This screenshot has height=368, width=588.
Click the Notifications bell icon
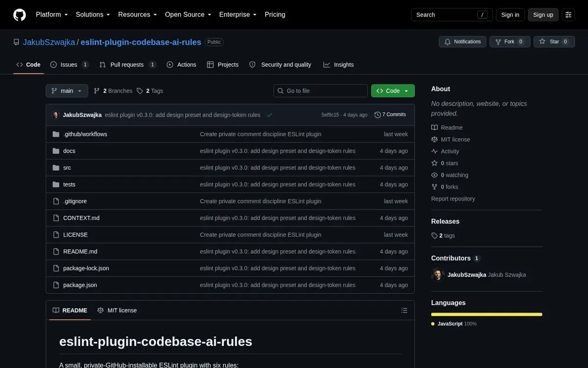click(447, 42)
